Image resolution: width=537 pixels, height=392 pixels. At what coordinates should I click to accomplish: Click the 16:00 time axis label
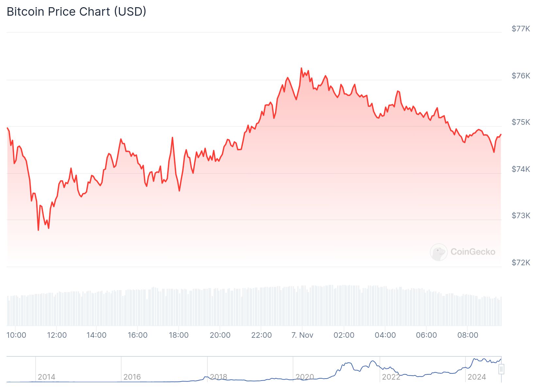[138, 335]
